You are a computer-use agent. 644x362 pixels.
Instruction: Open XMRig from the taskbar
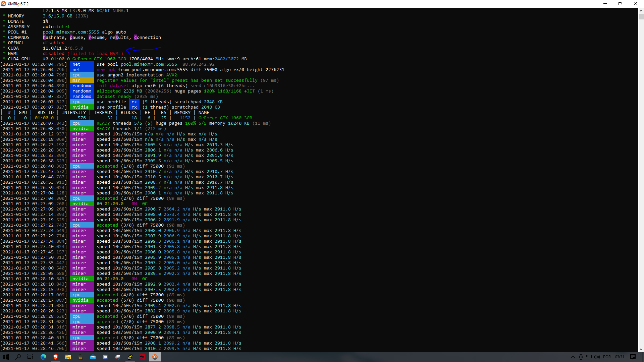coord(155,357)
